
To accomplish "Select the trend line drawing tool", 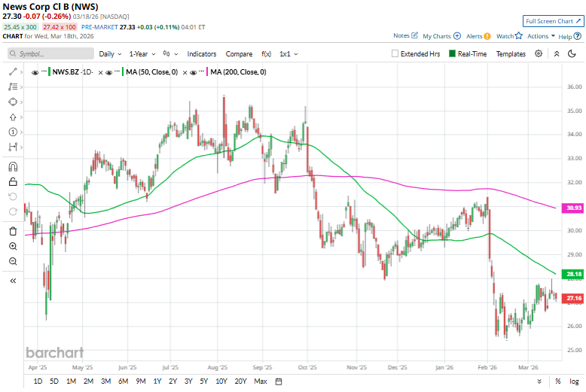I will (x=13, y=71).
